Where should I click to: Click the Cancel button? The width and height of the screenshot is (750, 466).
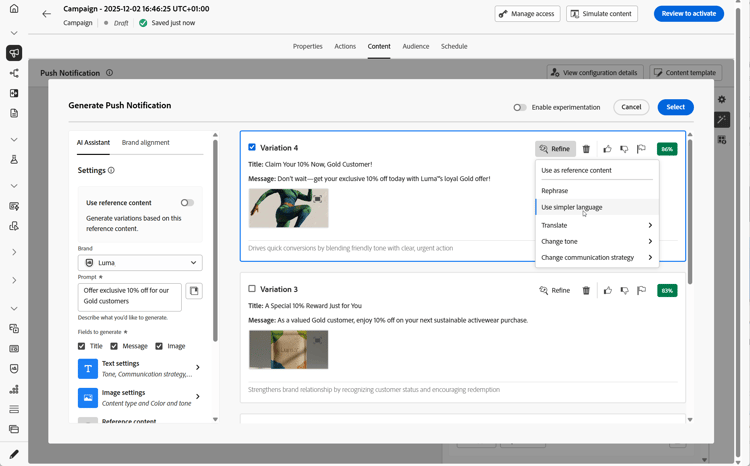coord(631,107)
